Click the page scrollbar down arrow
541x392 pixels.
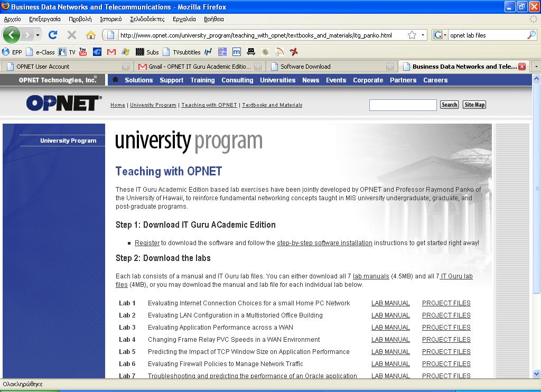tap(536, 374)
